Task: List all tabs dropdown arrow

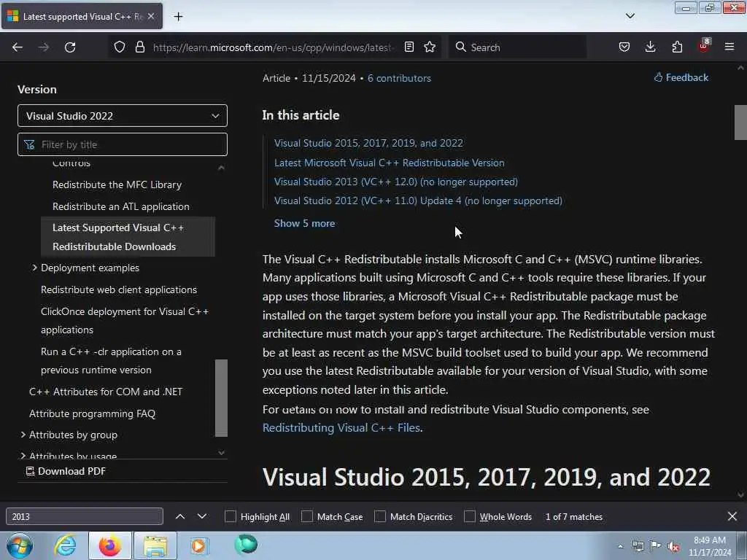Action: [x=630, y=16]
